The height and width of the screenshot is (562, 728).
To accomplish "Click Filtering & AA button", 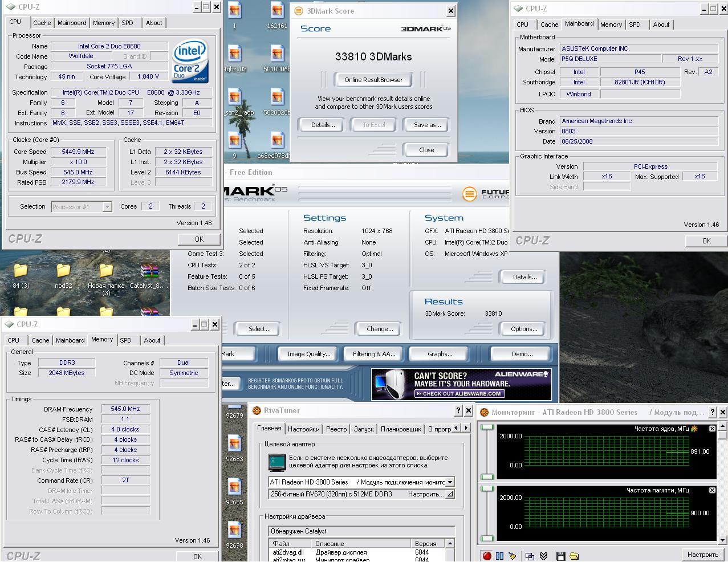I will 374,354.
